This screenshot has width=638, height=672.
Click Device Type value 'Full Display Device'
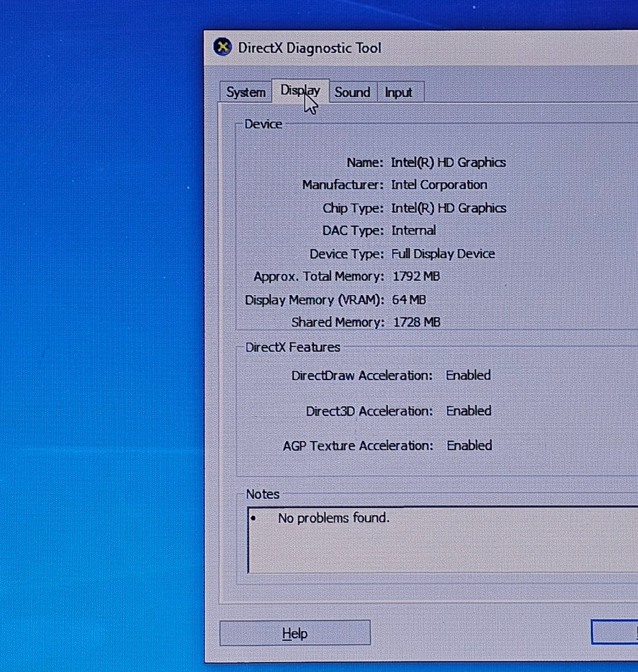443,254
